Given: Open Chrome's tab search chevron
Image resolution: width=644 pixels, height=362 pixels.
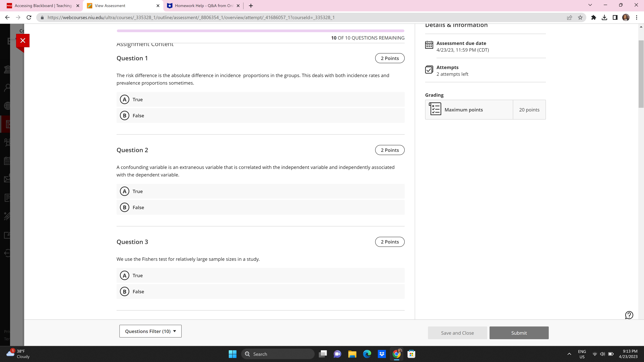Looking at the screenshot, I should coord(590,5).
